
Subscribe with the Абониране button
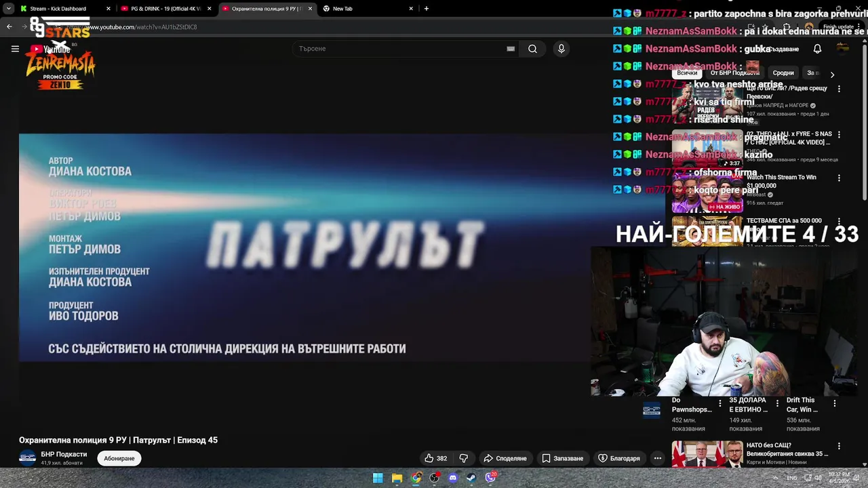pos(119,458)
